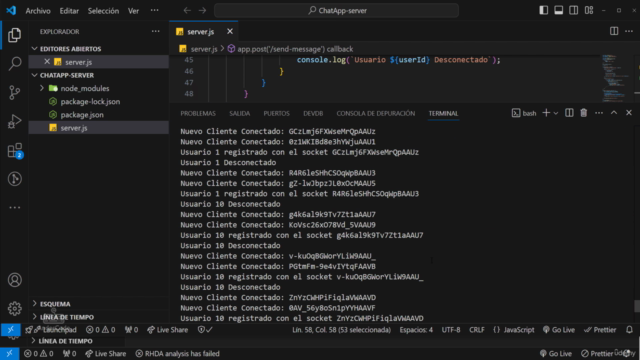The image size is (640, 360).
Task: Open Archivo menu
Action: pyautogui.click(x=38, y=11)
